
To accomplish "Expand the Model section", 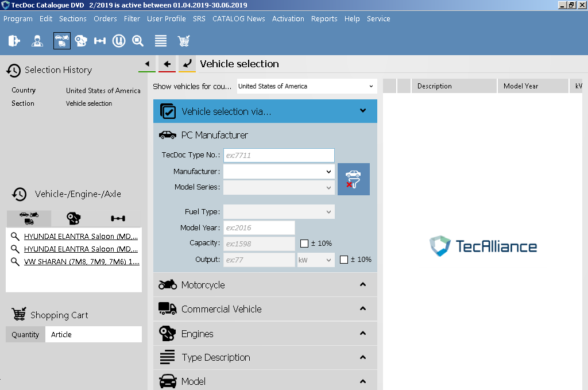I will tap(265, 380).
